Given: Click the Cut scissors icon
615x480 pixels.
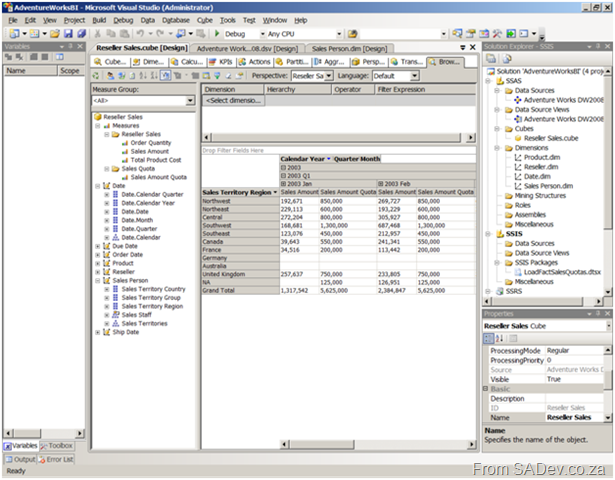Looking at the screenshot, I should (x=98, y=34).
